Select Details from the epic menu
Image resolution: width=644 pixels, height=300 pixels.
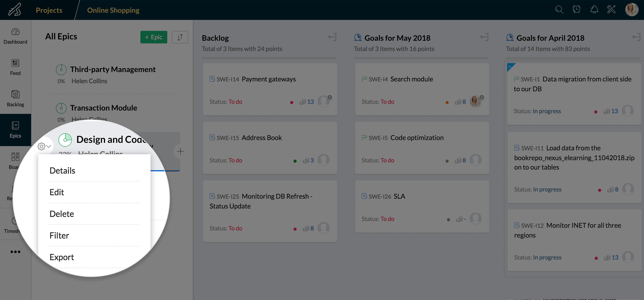62,170
